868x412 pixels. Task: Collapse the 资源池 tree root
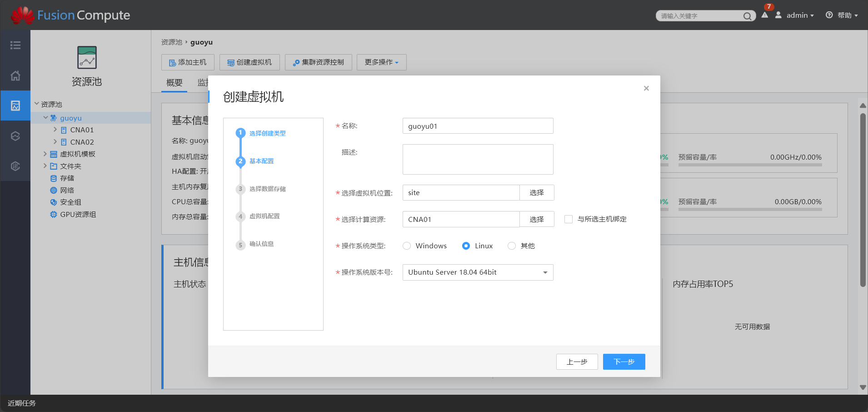point(37,104)
